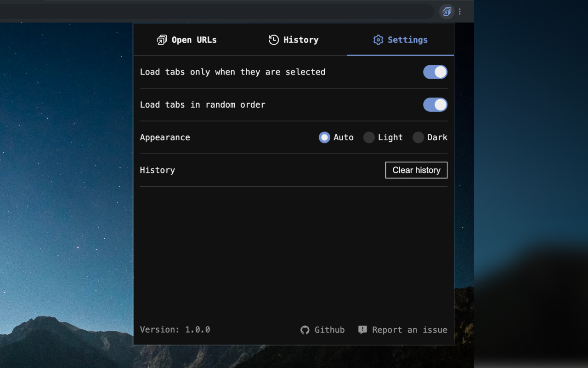This screenshot has width=588, height=368.
Task: Click the stacked-windows icon beside Open URLs
Action: click(x=162, y=40)
